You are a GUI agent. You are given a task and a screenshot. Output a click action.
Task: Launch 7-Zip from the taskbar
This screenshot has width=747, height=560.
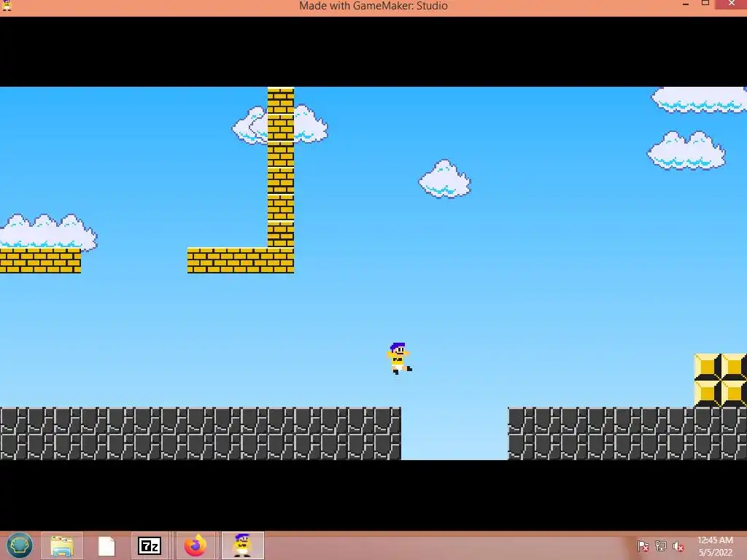pos(149,545)
